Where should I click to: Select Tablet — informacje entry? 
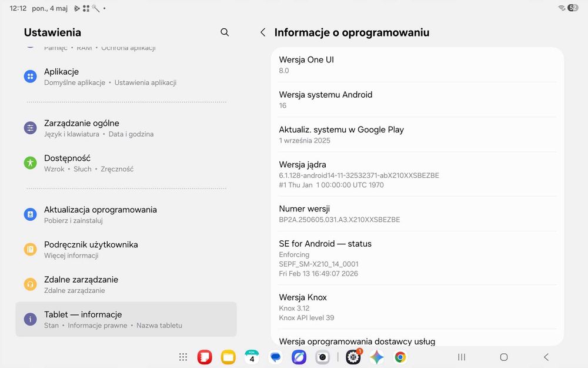(x=126, y=319)
